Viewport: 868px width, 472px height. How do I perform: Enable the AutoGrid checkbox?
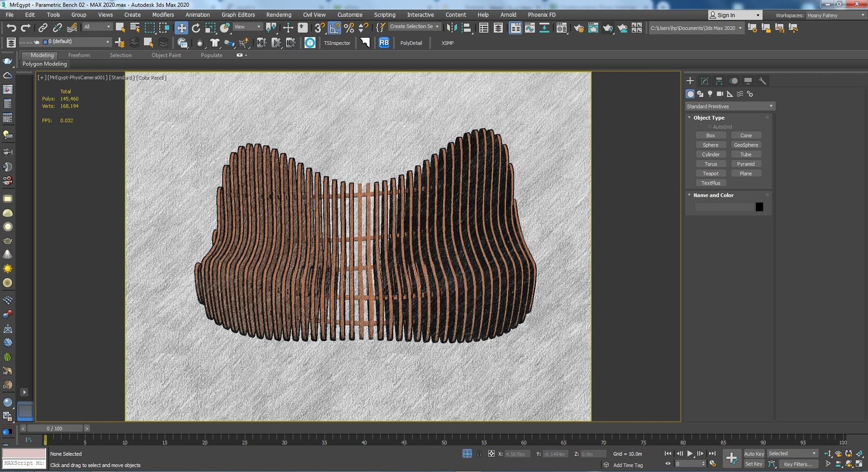tap(710, 126)
